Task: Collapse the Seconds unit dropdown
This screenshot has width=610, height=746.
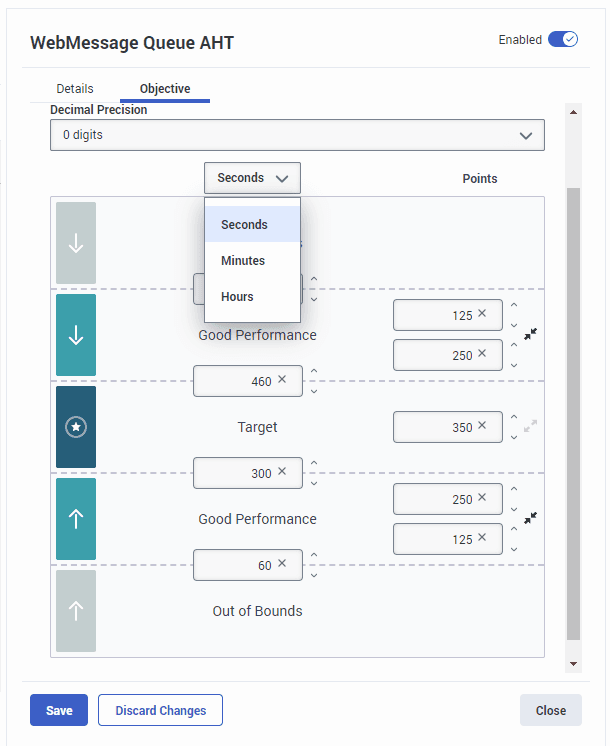Action: pyautogui.click(x=252, y=178)
